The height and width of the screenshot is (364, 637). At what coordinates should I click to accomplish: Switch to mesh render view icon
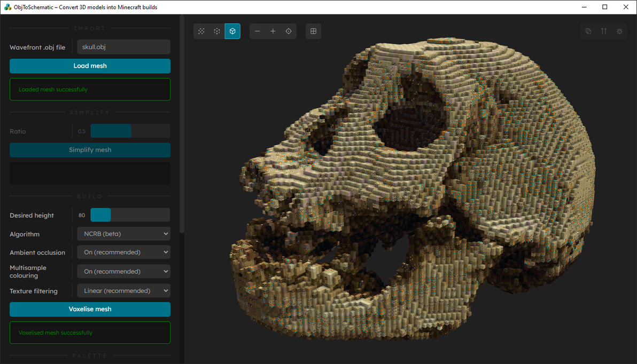pyautogui.click(x=201, y=31)
